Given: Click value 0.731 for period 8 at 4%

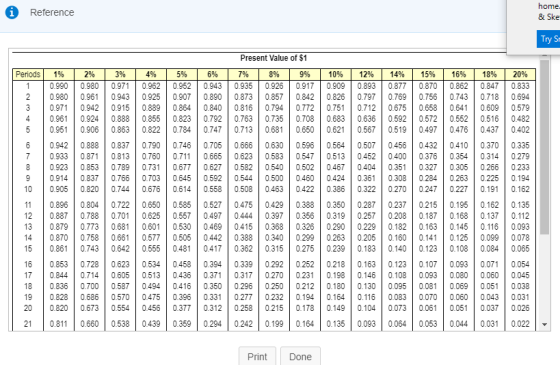Looking at the screenshot, I should click(151, 167).
